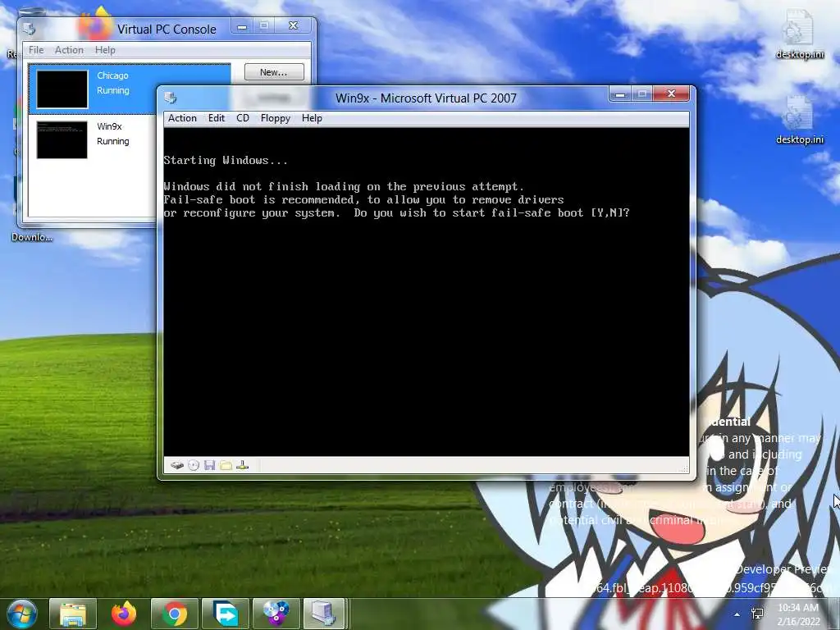Open Action menu in Virtual PC Console
Image resolution: width=840 pixels, height=630 pixels.
click(69, 50)
